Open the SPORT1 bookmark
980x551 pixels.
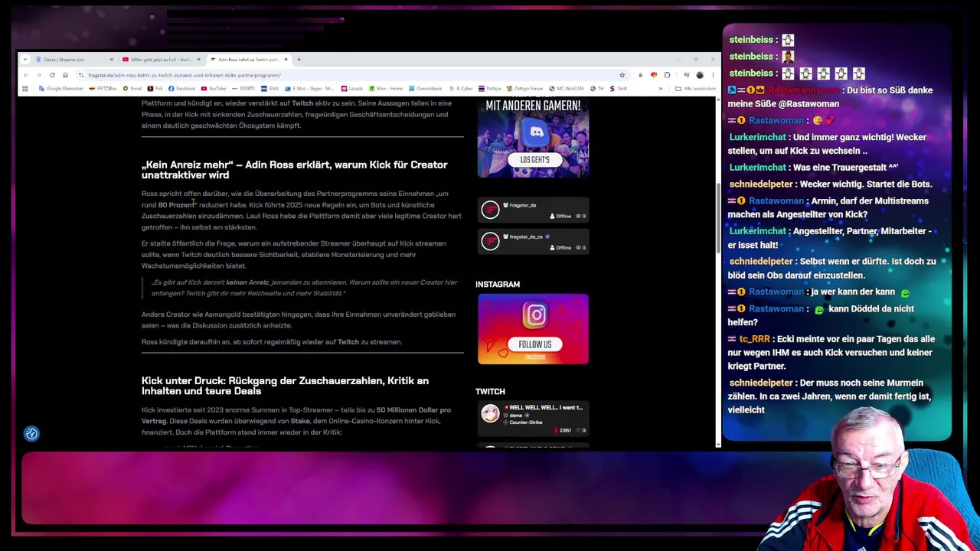[x=243, y=89]
